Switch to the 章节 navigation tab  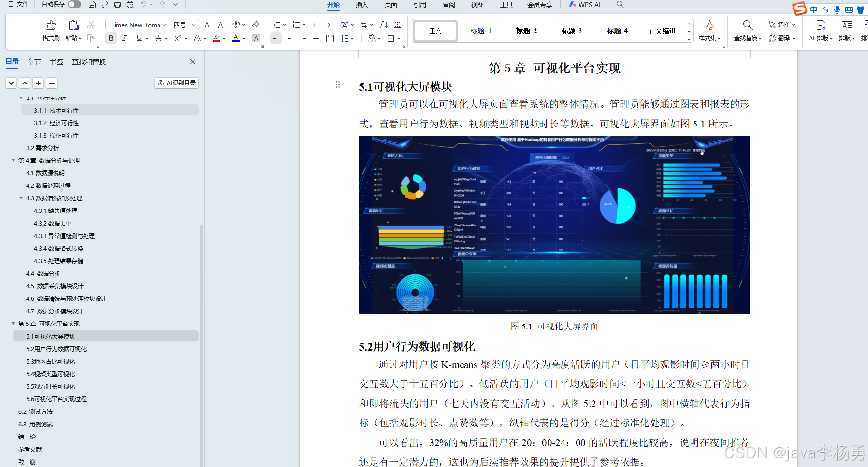pos(34,62)
